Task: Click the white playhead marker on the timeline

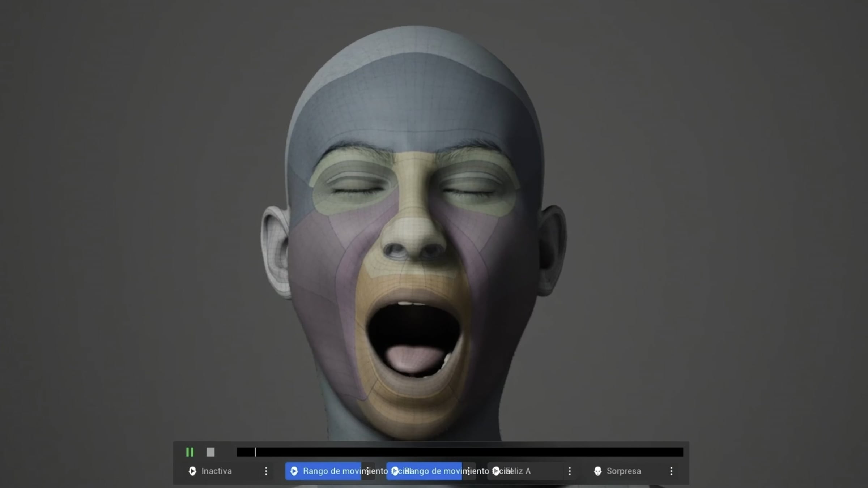Action: point(255,452)
